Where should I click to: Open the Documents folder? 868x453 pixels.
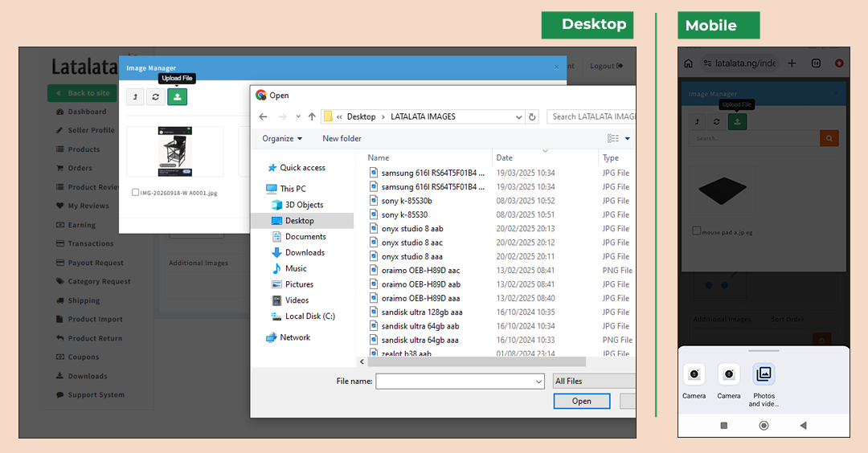coord(299,237)
